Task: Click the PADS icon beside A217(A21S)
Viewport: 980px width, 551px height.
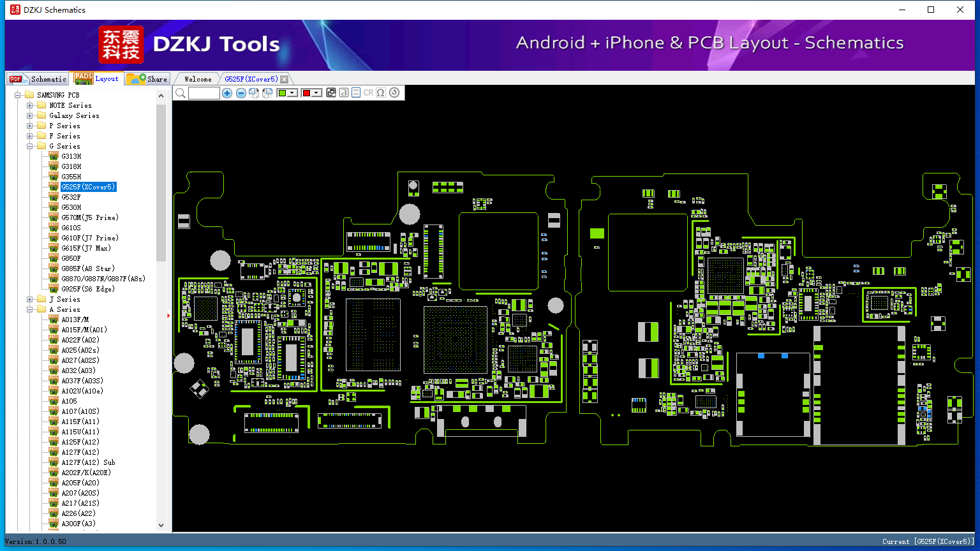Action: pyautogui.click(x=54, y=503)
